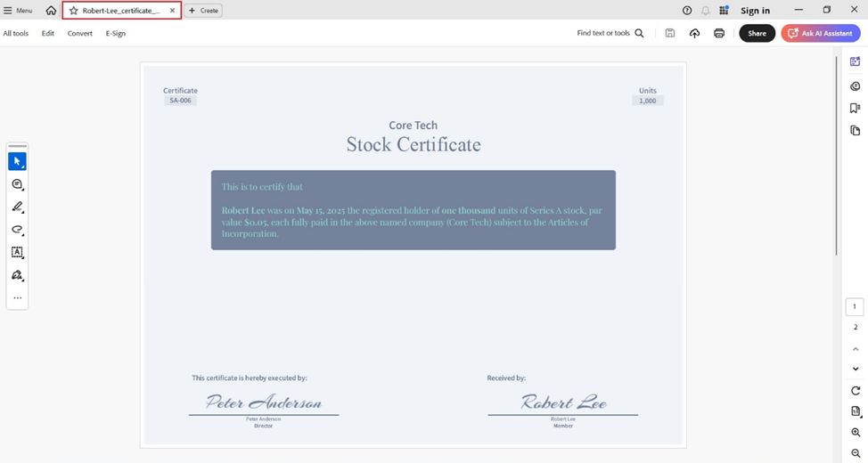Zoom in on the document
868x463 pixels.
(x=856, y=433)
